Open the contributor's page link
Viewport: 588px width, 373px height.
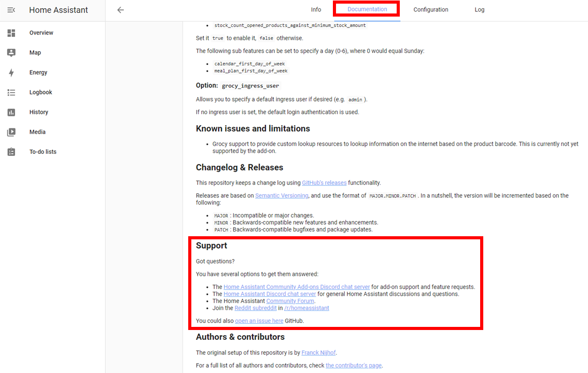[x=354, y=366]
